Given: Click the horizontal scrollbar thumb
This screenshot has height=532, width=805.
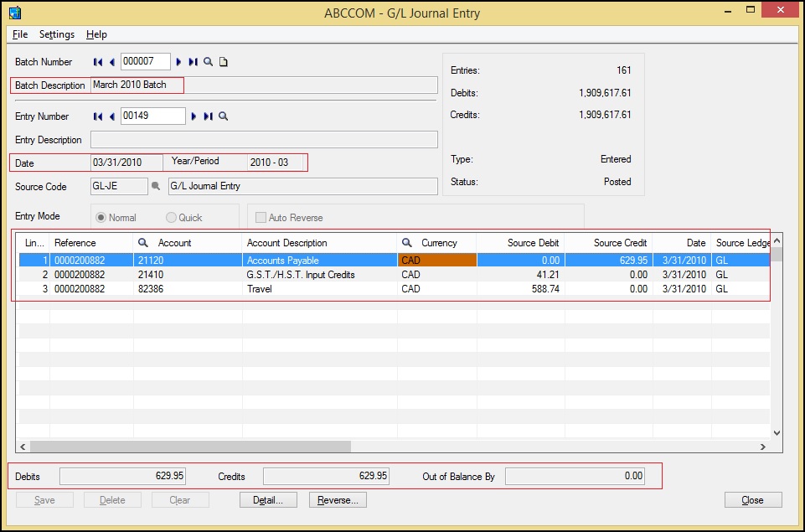Looking at the screenshot, I should point(190,447).
